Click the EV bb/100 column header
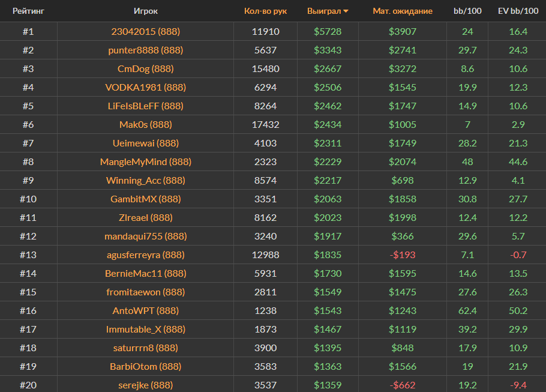 point(518,11)
